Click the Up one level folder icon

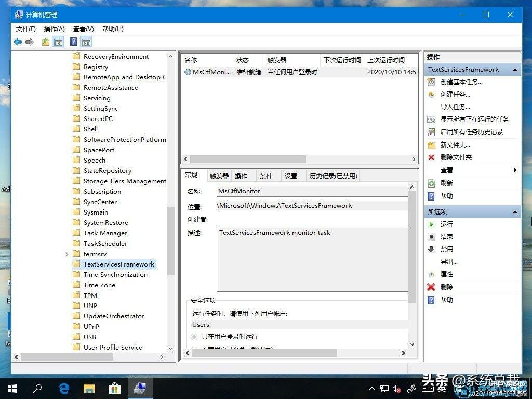(46, 42)
